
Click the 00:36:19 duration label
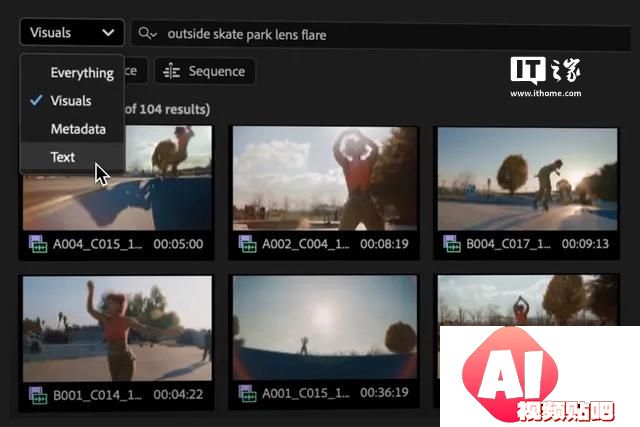point(381,394)
